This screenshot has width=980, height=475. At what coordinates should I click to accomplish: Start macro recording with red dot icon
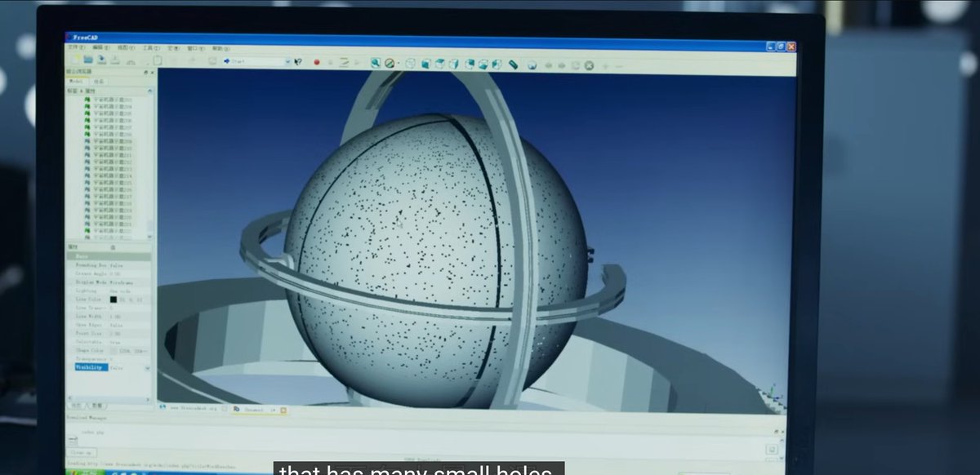click(316, 62)
